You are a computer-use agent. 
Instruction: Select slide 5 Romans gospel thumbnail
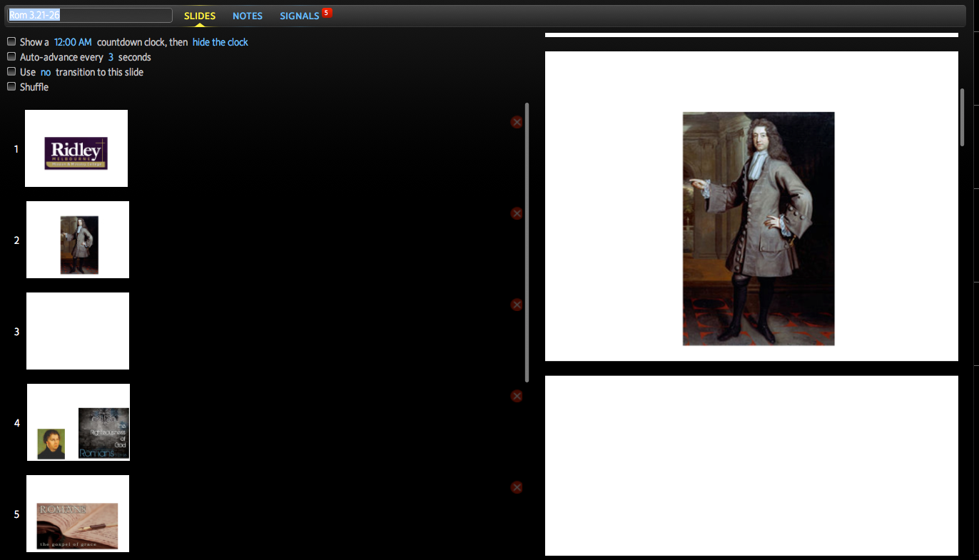[x=78, y=514]
